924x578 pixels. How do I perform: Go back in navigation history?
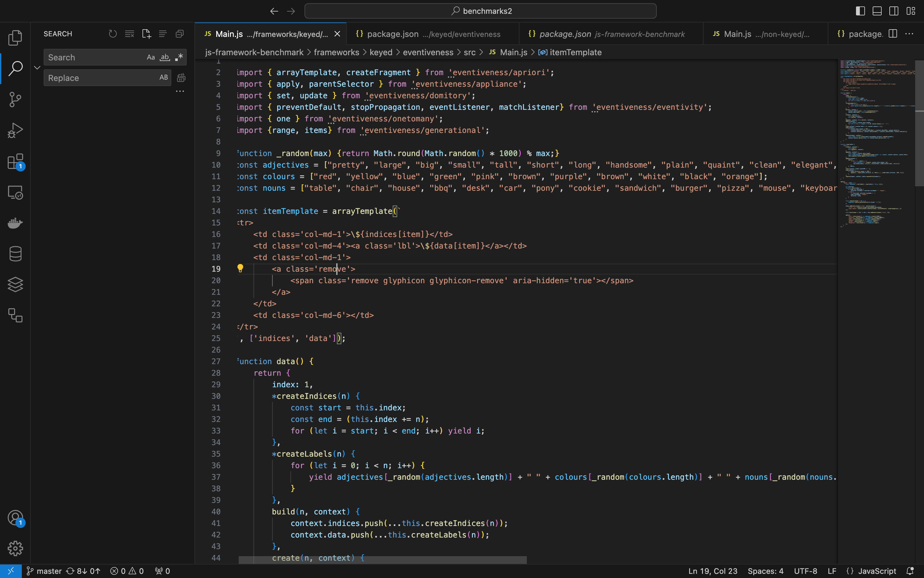[x=274, y=11]
